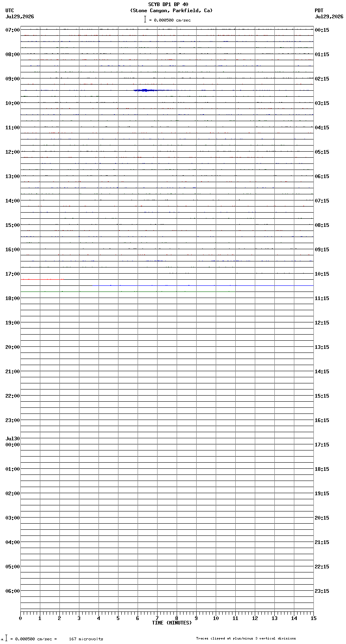The width and height of the screenshot is (346, 644).
Task: Click the '(Stone Canyon, Parkfield, Ca)' subtitle
Action: [x=171, y=11]
